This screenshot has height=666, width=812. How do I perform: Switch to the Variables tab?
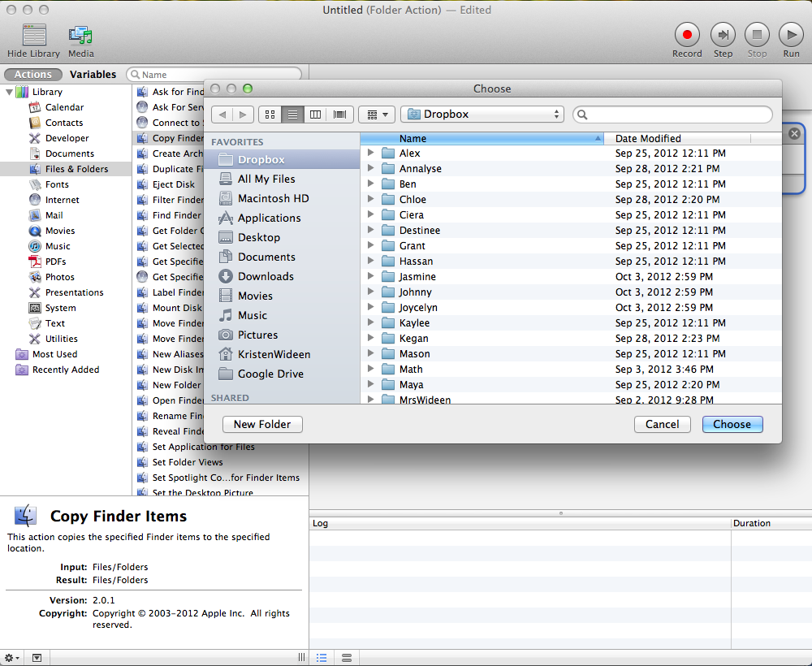coord(93,74)
